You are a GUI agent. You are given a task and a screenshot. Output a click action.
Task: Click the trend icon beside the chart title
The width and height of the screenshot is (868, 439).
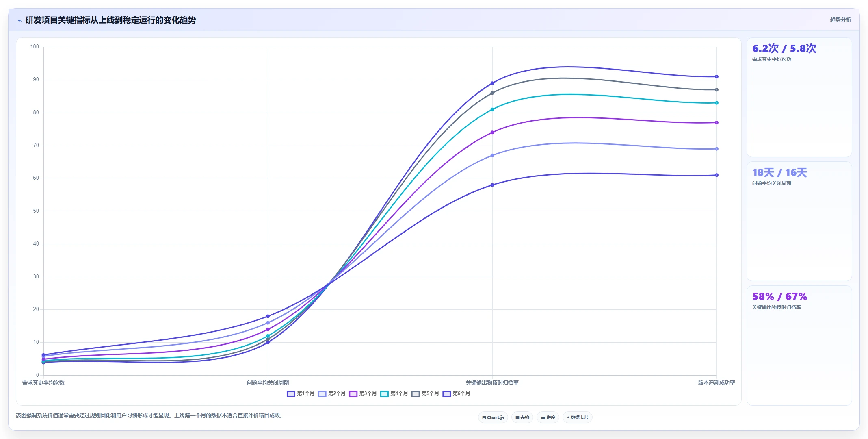[x=19, y=20]
